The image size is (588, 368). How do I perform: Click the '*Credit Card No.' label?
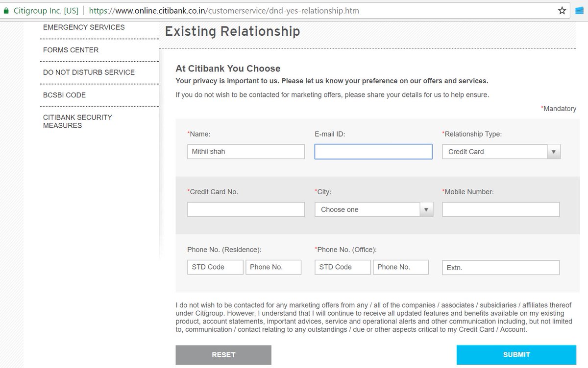pyautogui.click(x=213, y=192)
